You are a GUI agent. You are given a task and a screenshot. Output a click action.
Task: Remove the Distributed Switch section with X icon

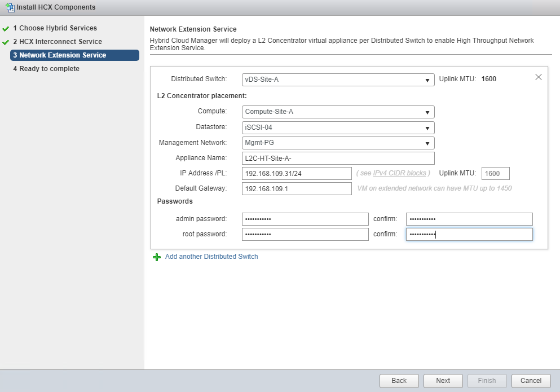coord(538,77)
